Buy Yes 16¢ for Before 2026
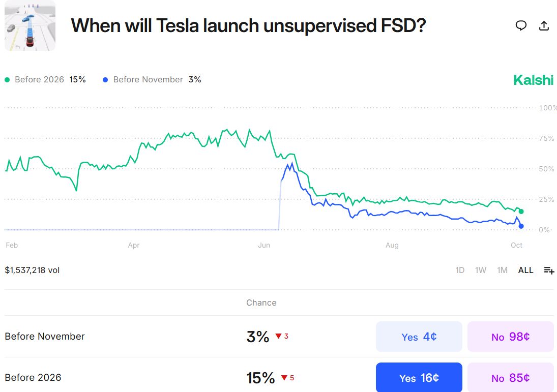The image size is (557, 392). [x=419, y=378]
